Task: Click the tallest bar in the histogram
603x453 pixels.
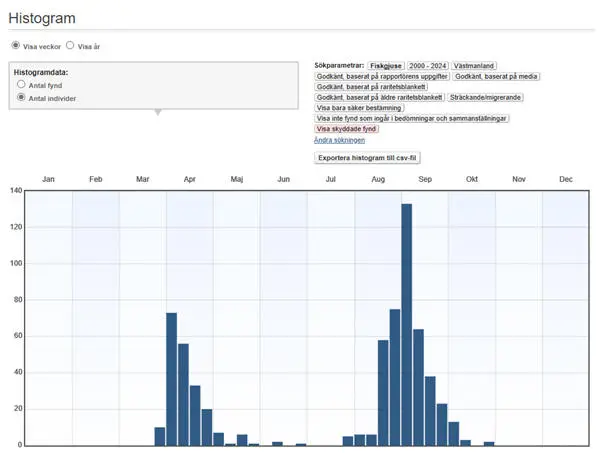Action: point(407,324)
